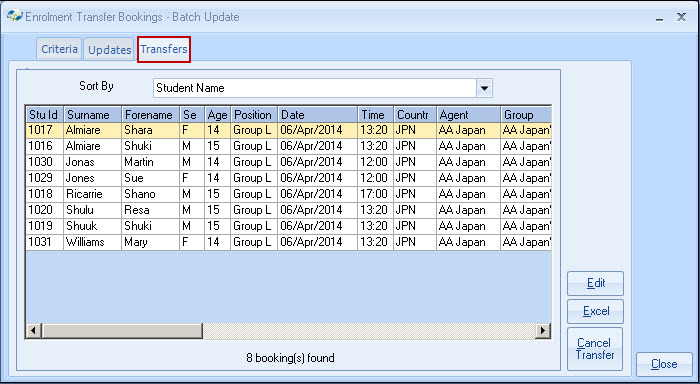Select student ID 1029 cell
Viewport: 700px width, 384px height.
tap(45, 178)
